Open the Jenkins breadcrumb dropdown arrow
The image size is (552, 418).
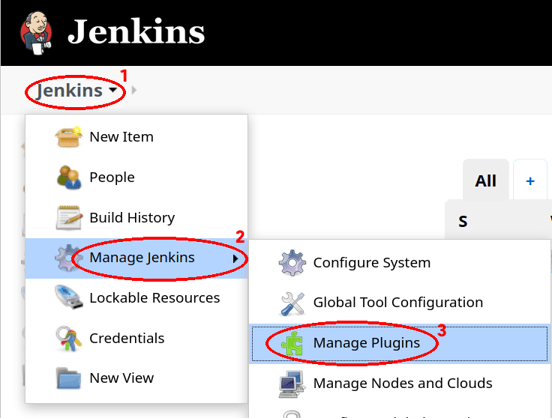pos(113,90)
